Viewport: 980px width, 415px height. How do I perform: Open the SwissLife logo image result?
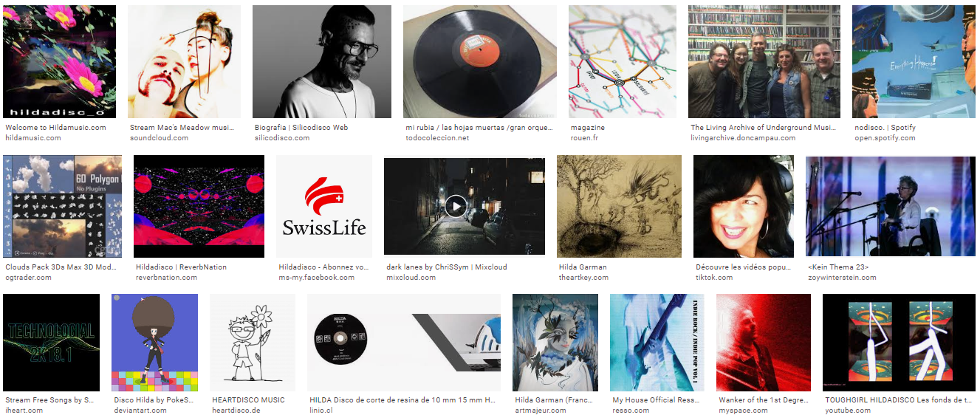coord(324,206)
